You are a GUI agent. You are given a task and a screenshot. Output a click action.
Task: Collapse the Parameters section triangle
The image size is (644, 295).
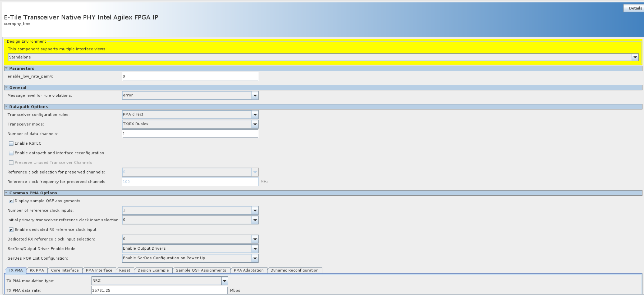coord(6,68)
